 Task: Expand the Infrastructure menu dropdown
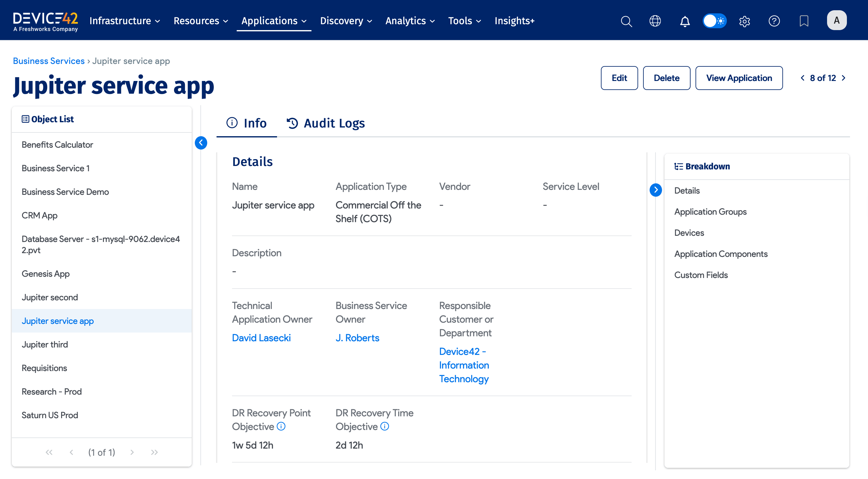(x=124, y=21)
